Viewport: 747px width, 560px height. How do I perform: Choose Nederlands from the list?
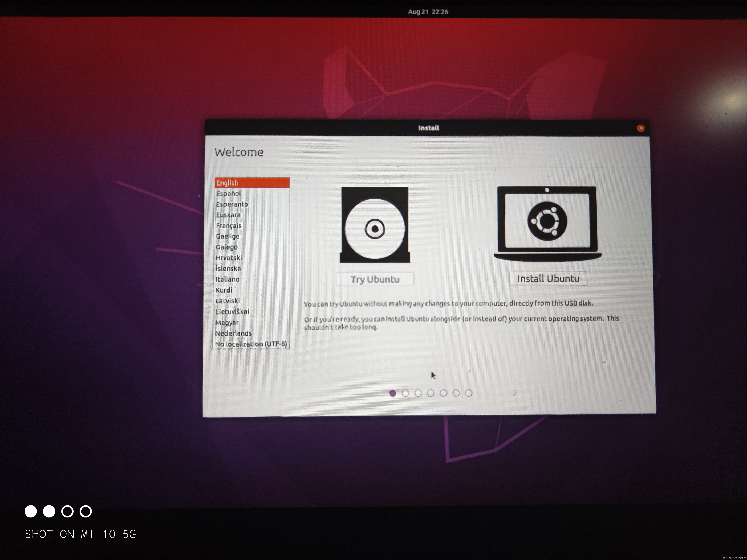pos(233,333)
